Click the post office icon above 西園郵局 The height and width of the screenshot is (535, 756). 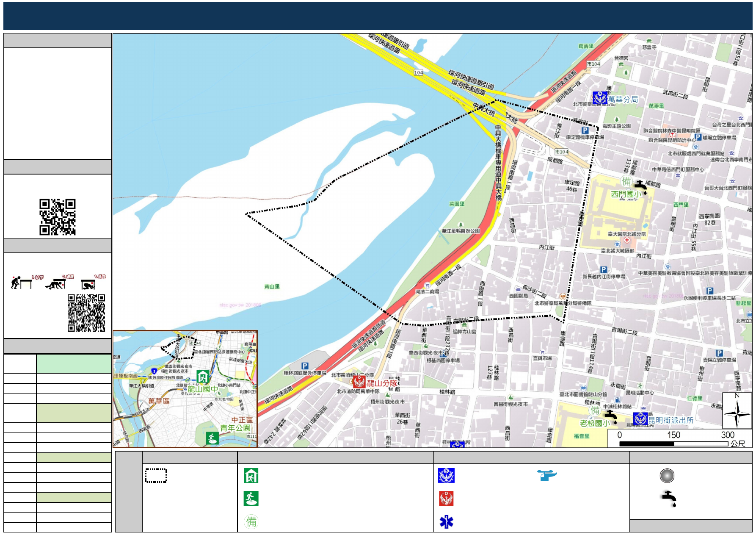tap(519, 290)
